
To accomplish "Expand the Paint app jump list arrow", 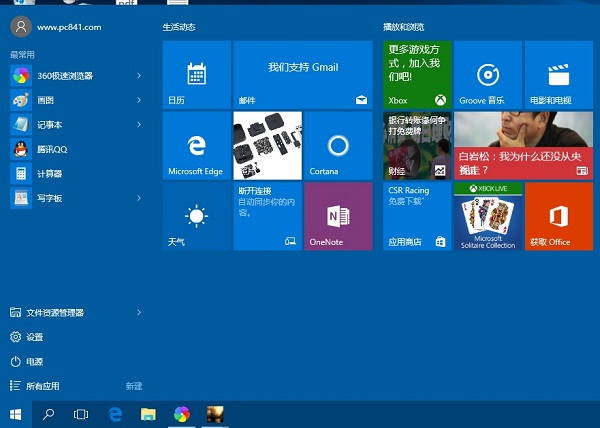I will click(x=139, y=100).
